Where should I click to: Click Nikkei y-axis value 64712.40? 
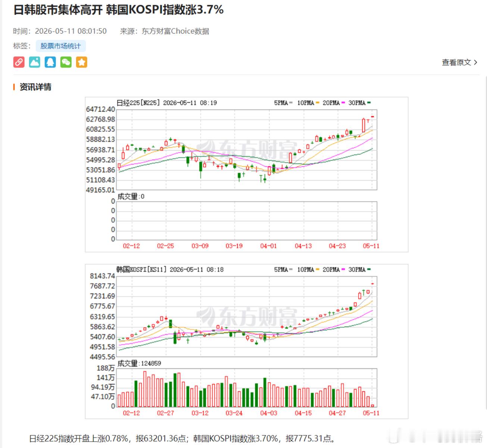pos(100,109)
